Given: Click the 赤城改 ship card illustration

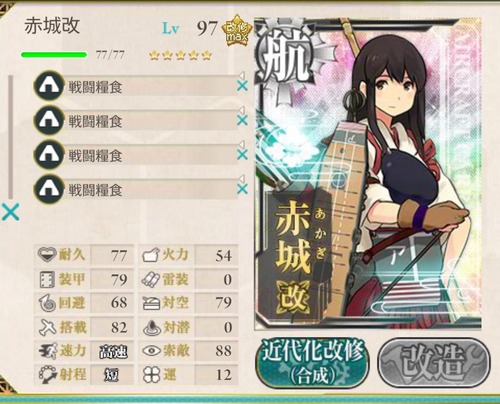Looking at the screenshot, I should (368, 173).
